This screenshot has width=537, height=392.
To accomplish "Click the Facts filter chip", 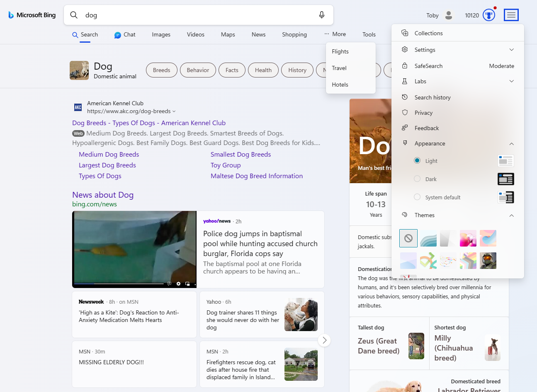I will pyautogui.click(x=232, y=70).
